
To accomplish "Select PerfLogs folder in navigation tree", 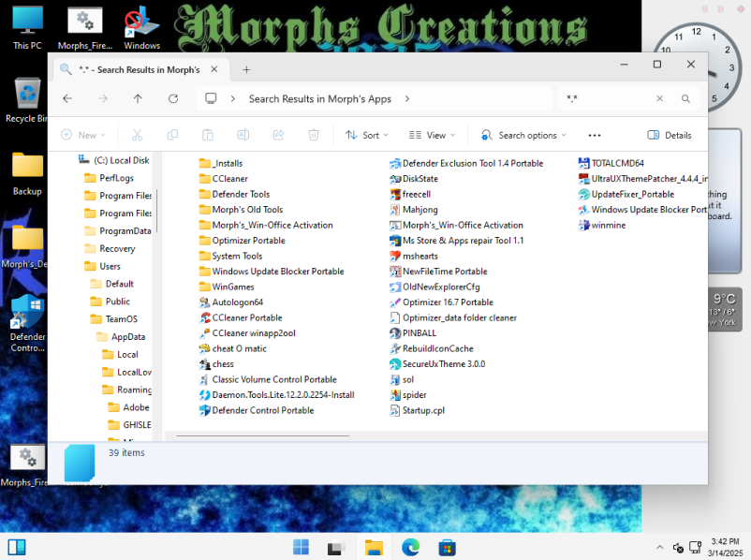I will [x=109, y=178].
